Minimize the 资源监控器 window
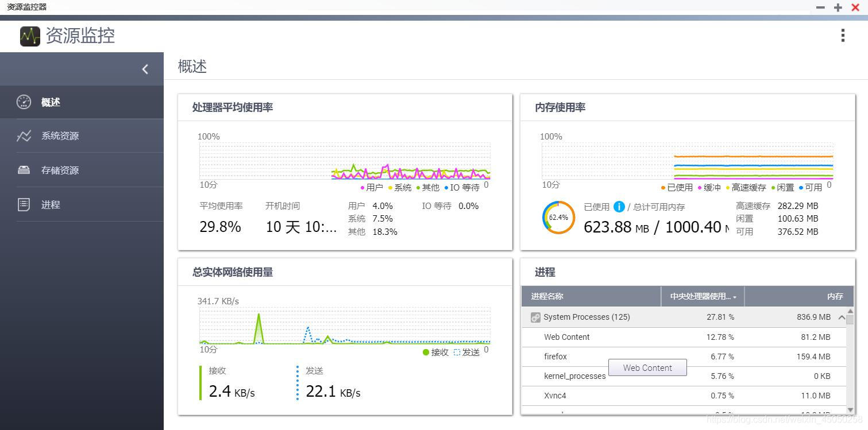 click(820, 7)
